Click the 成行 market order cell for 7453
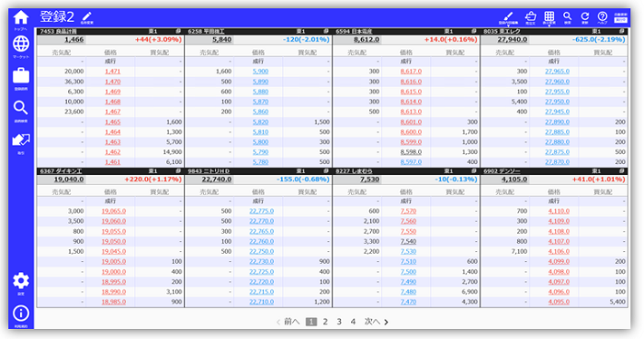The image size is (644, 339). pyautogui.click(x=111, y=61)
